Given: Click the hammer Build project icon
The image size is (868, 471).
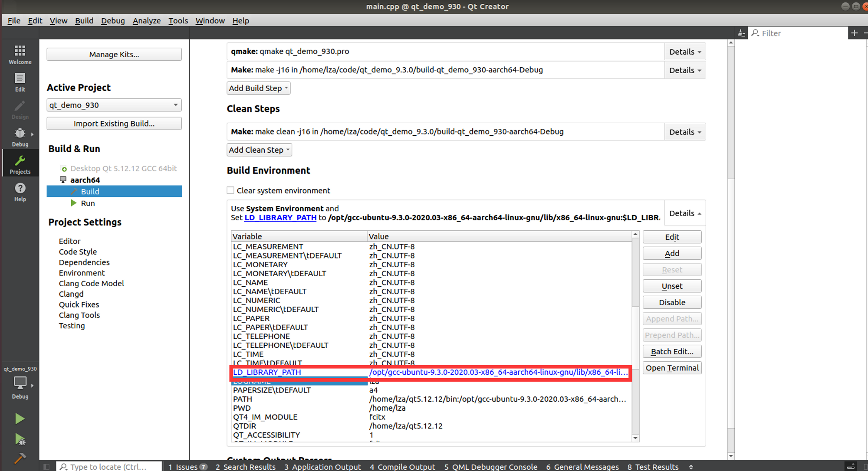Looking at the screenshot, I should [20, 458].
